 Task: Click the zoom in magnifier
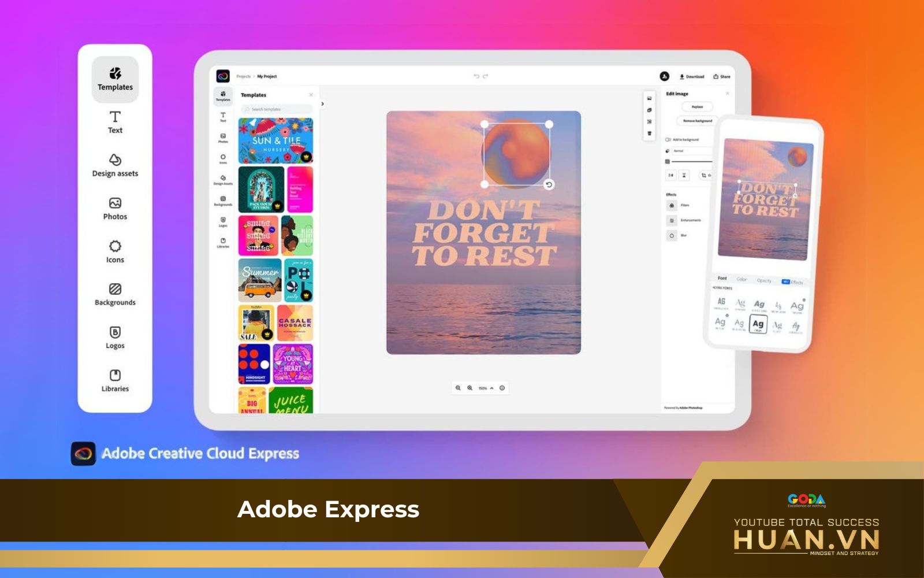click(x=470, y=388)
